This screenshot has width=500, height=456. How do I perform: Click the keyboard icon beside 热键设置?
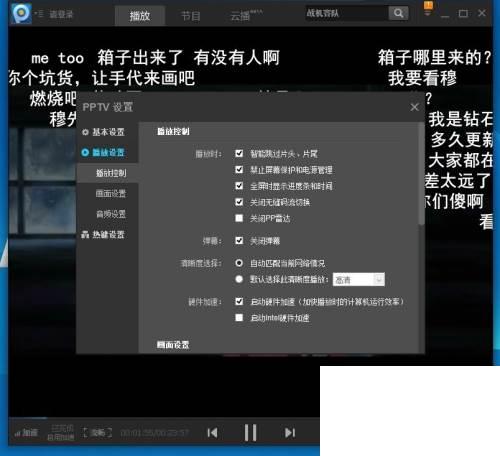85,235
